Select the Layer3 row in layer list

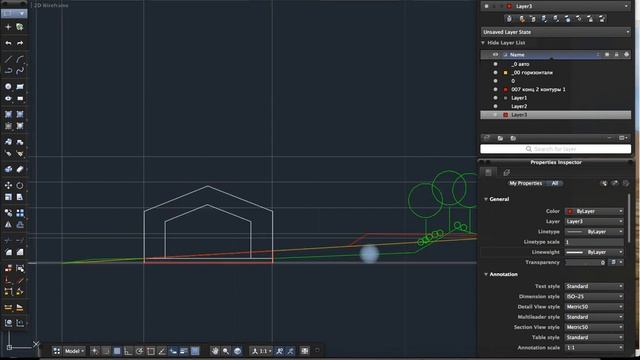[x=556, y=115]
